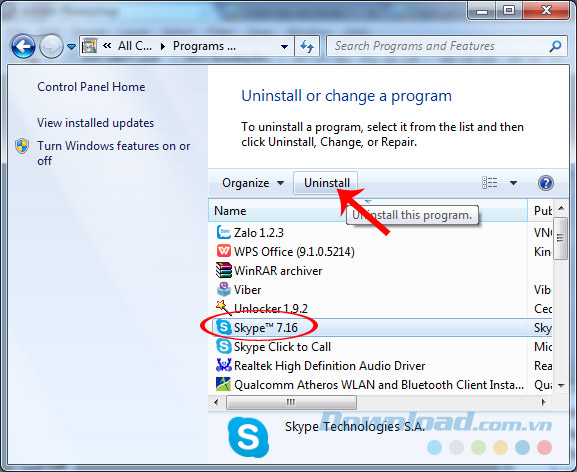Click the WinRAR books icon
The height and width of the screenshot is (472, 577).
[224, 270]
